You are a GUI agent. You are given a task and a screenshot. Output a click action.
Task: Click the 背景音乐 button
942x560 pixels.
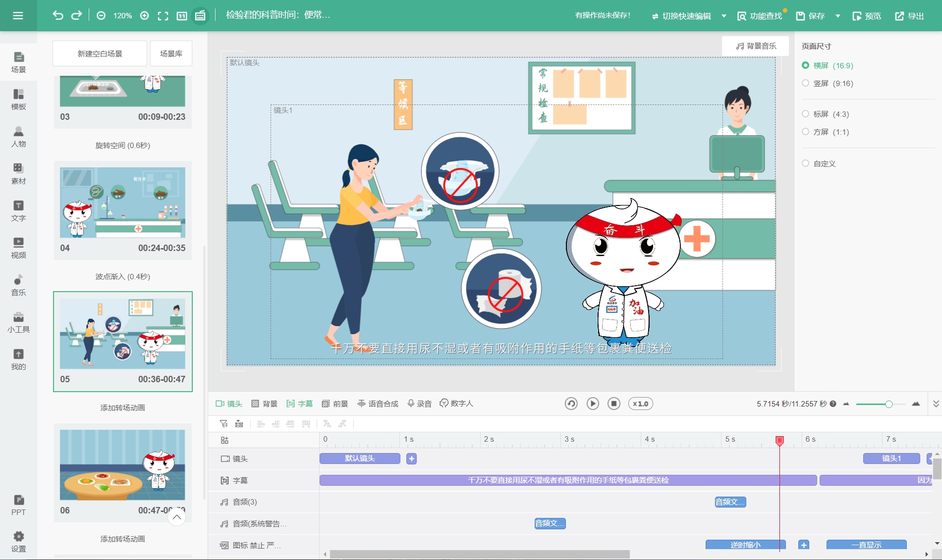coord(756,46)
